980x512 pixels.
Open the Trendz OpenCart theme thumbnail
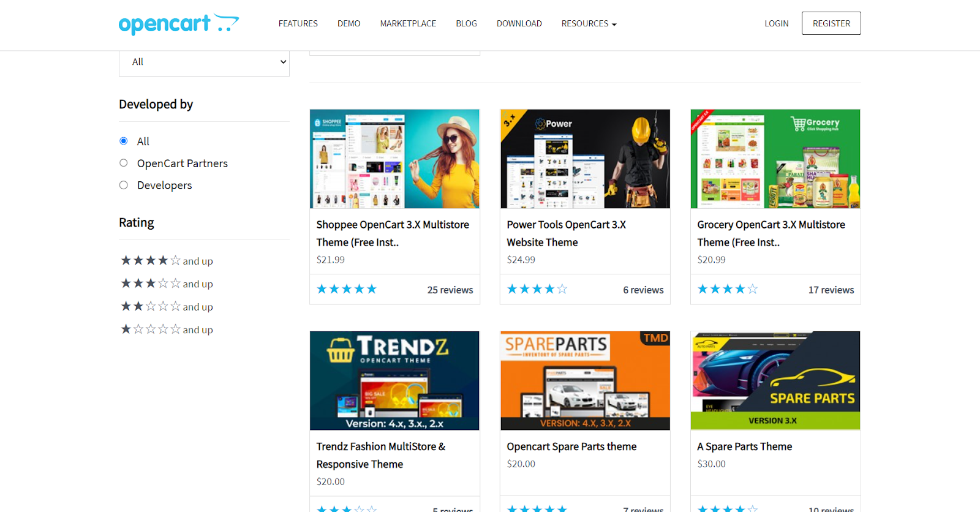coord(394,381)
